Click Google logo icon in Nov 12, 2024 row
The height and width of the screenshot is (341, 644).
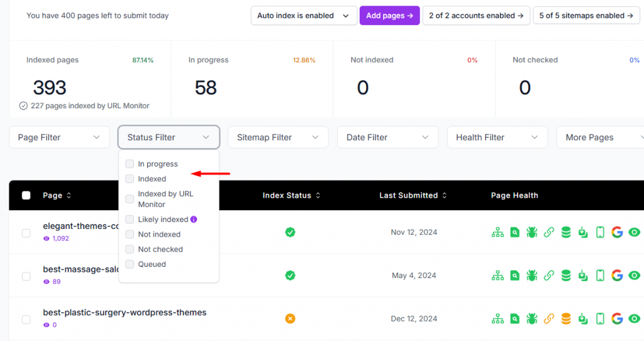pos(617,233)
